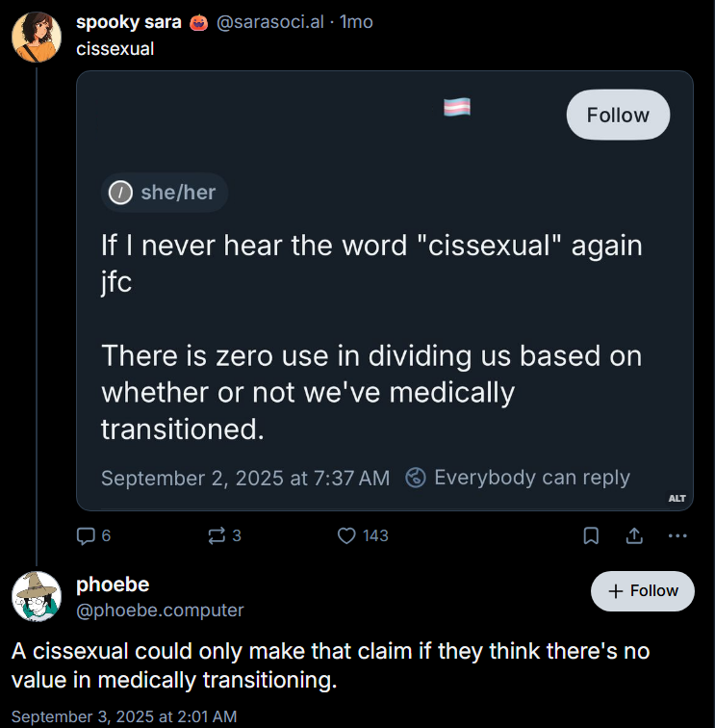This screenshot has width=715, height=728.
Task: Click the 1mo post timestamp
Action: [356, 22]
